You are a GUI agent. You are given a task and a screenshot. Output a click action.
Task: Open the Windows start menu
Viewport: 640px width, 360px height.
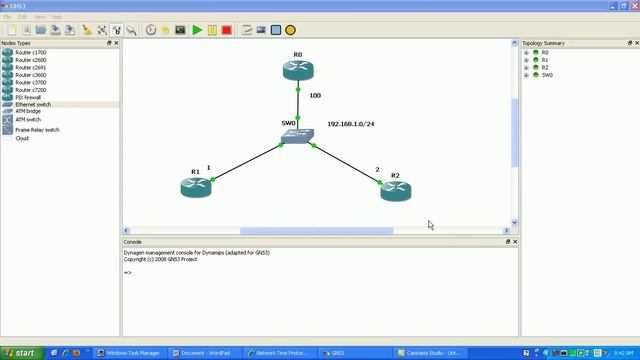point(22,353)
